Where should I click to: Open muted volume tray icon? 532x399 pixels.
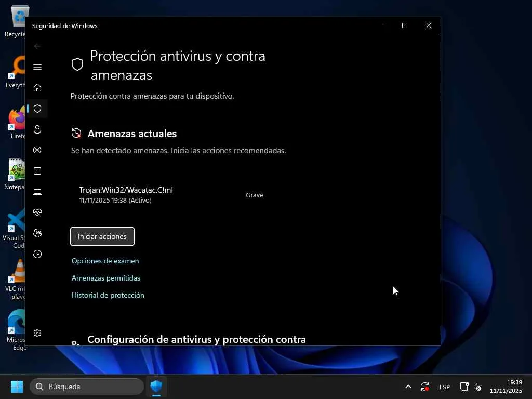[477, 387]
